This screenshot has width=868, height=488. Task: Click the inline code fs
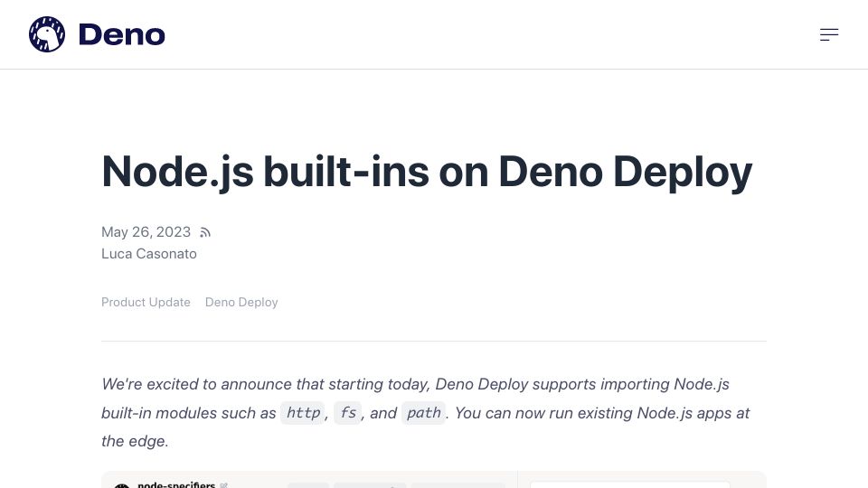[x=347, y=413]
